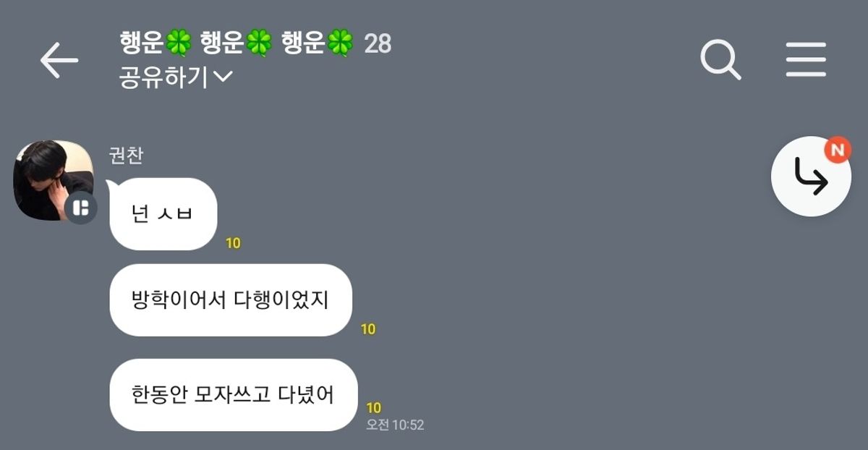Tap the last clover emoji in the title
The image size is (868, 450).
[340, 44]
